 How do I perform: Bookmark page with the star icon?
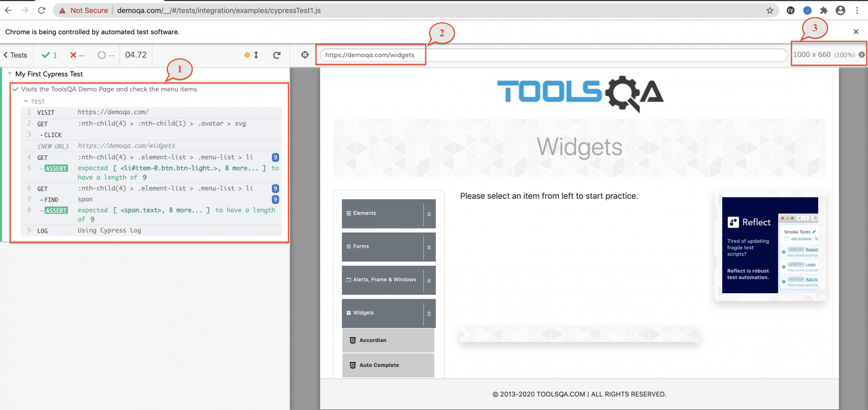pos(770,11)
